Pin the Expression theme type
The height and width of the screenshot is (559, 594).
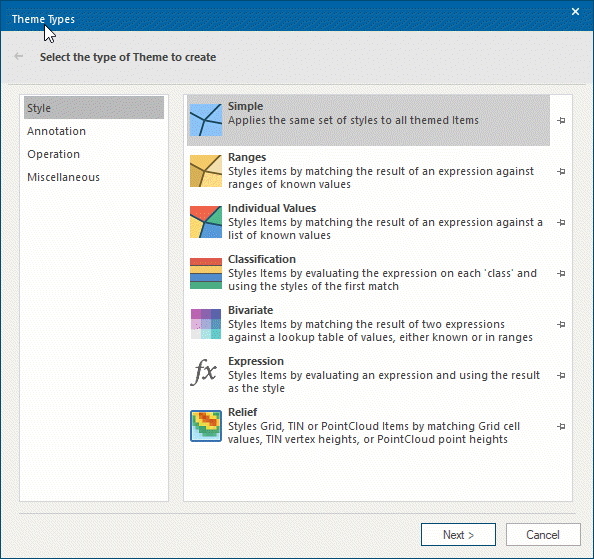561,376
